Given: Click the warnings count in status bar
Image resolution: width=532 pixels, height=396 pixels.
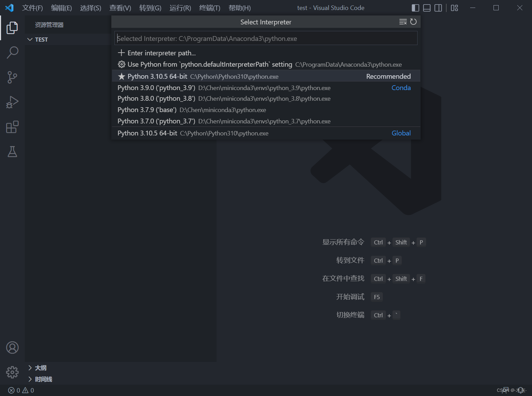Looking at the screenshot, I should tap(28, 390).
